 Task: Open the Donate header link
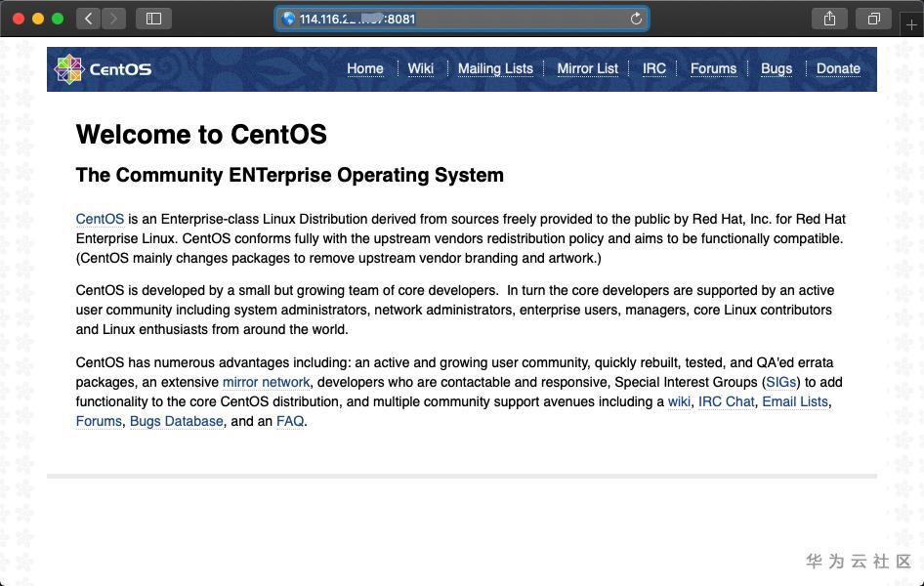coord(838,69)
